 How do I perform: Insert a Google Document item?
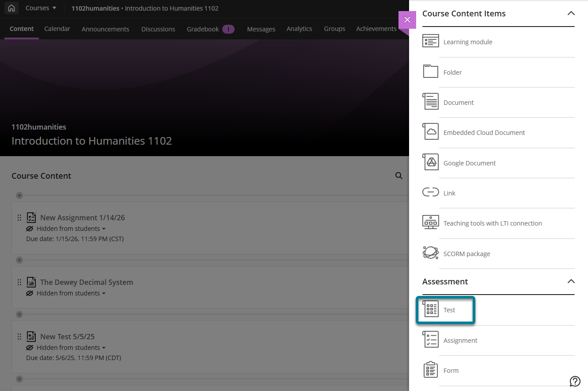pos(469,163)
